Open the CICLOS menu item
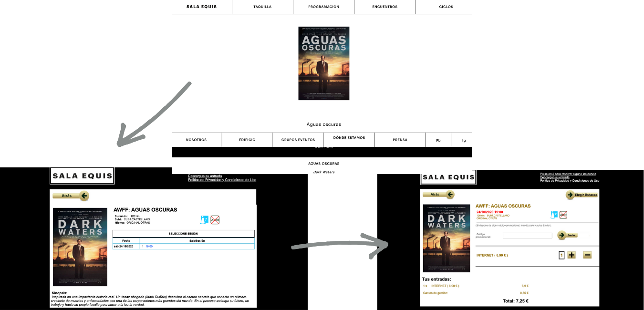This screenshot has height=310, width=644. click(446, 7)
